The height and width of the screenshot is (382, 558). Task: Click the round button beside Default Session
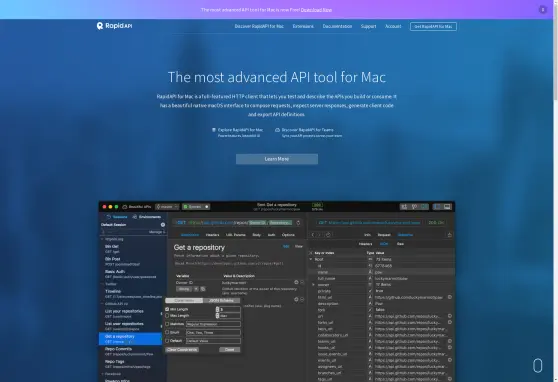pos(163,225)
